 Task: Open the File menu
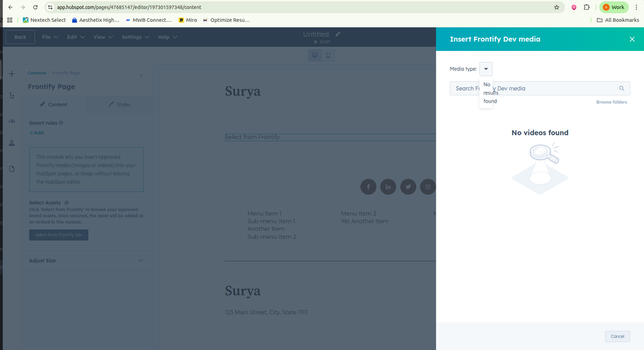click(50, 37)
